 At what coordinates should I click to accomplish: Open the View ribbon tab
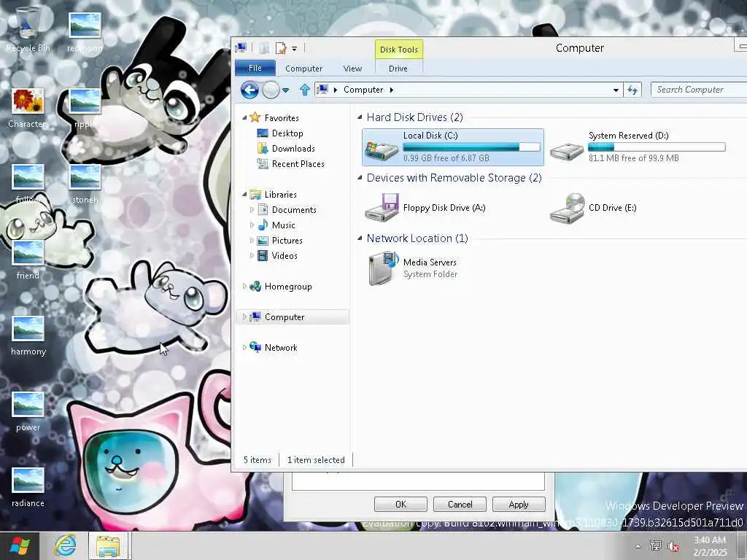352,69
